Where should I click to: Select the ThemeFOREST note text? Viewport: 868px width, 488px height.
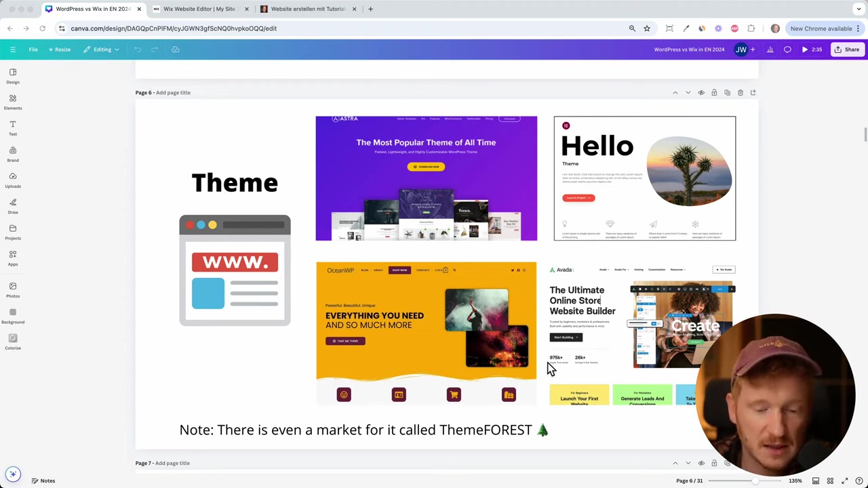(x=363, y=430)
